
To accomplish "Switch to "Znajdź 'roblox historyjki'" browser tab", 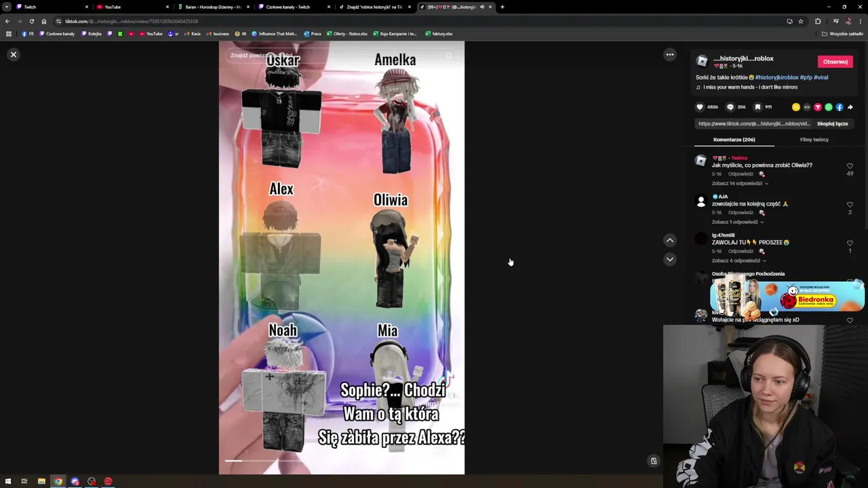I will coord(374,7).
